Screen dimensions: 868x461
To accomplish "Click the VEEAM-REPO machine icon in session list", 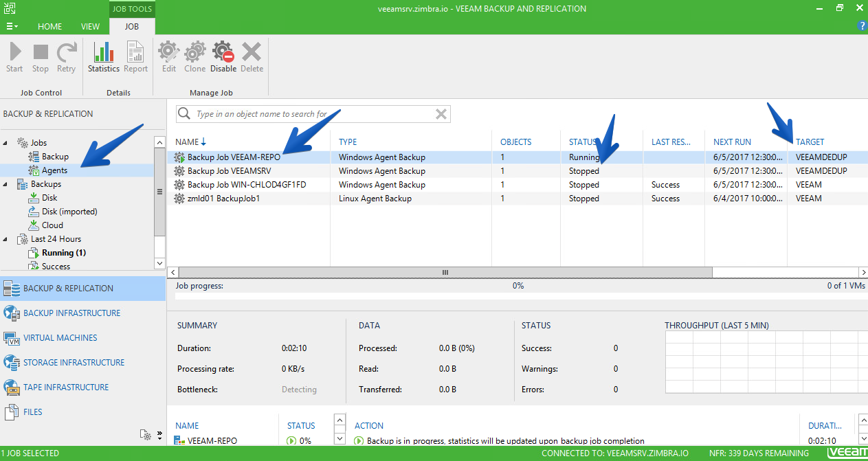I will pos(180,440).
